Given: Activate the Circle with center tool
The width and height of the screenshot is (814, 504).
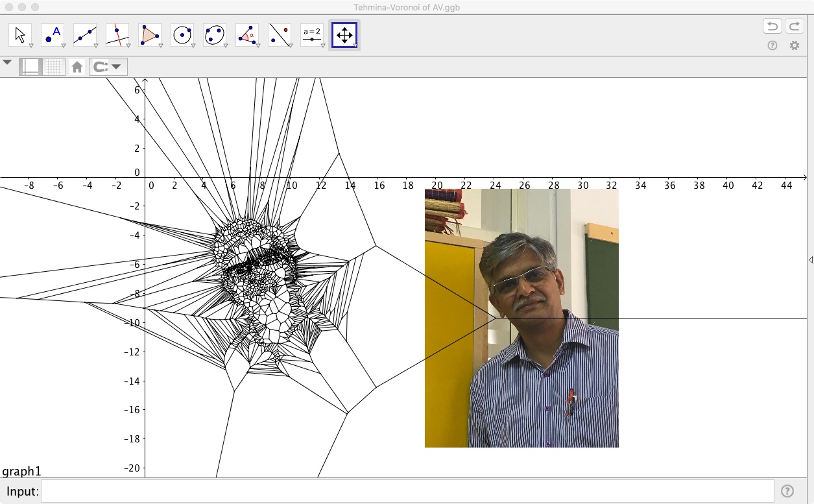Looking at the screenshot, I should pyautogui.click(x=182, y=35).
